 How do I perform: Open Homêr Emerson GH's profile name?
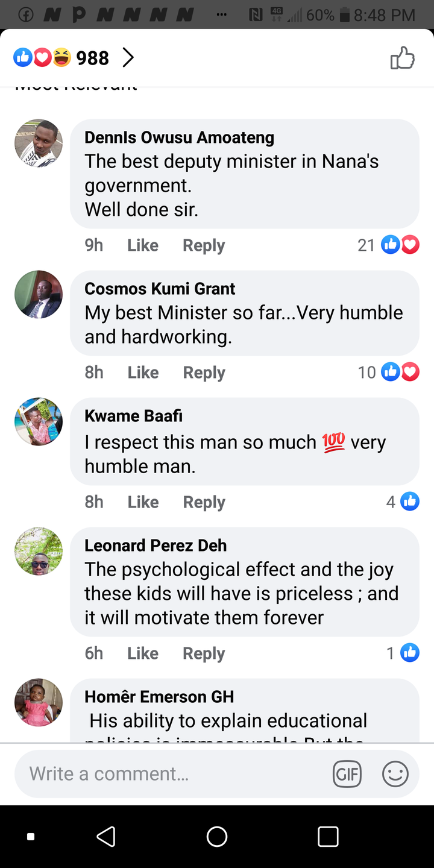pyautogui.click(x=159, y=697)
